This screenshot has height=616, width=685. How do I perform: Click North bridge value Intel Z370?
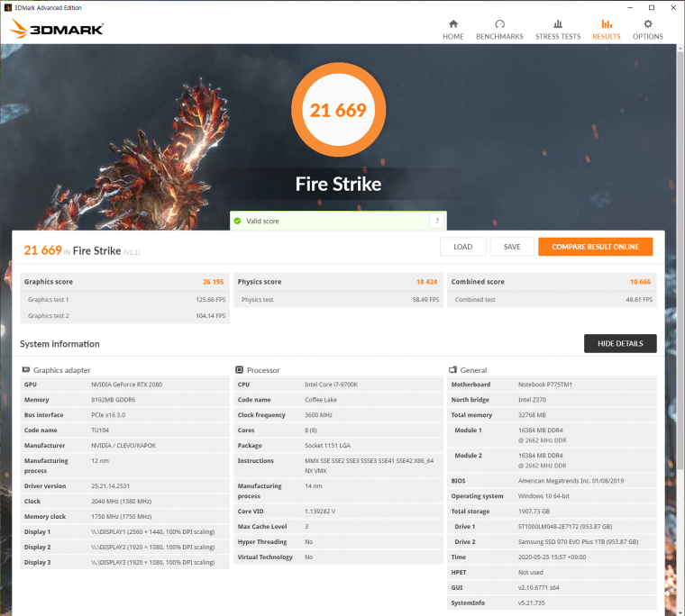click(x=532, y=400)
